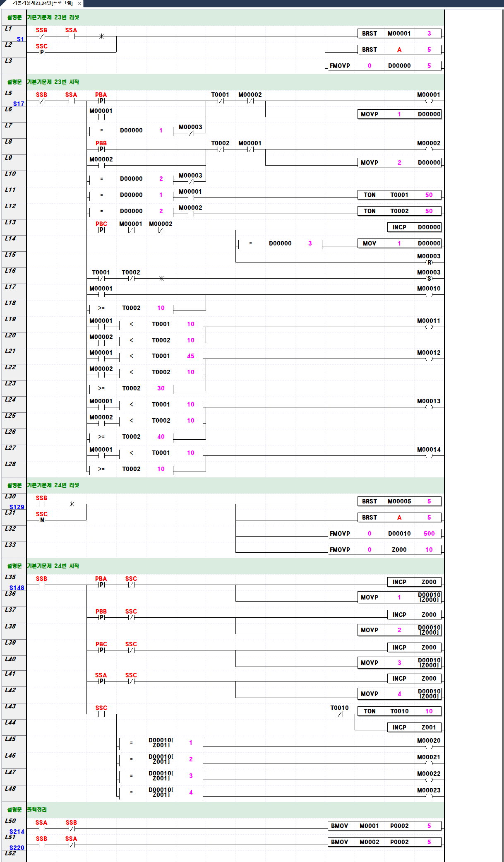The width and height of the screenshot is (504, 862).
Task: Select the M00014 output coil
Action: 429,455
